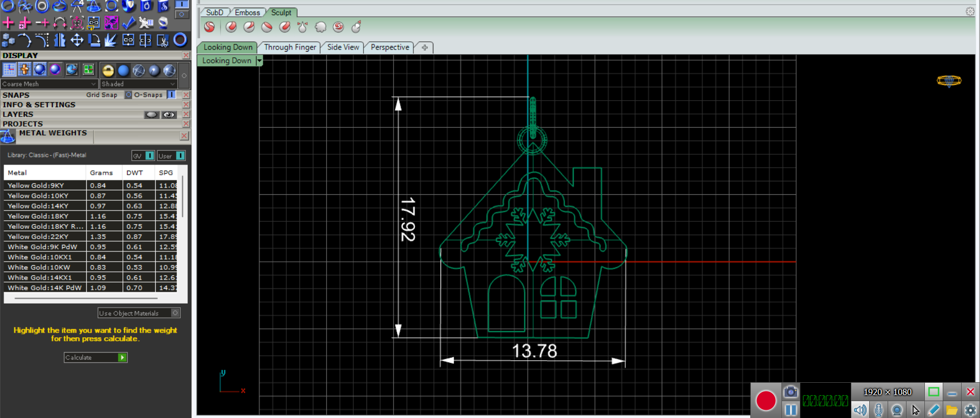Open the Shaded display mode dropdown
This screenshot has height=418, width=980.
point(138,84)
